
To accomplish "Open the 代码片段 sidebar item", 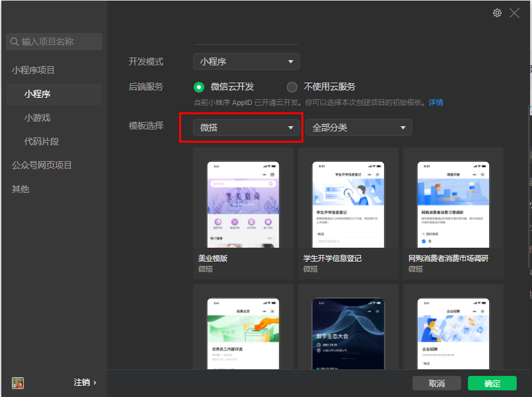I will pyautogui.click(x=42, y=141).
